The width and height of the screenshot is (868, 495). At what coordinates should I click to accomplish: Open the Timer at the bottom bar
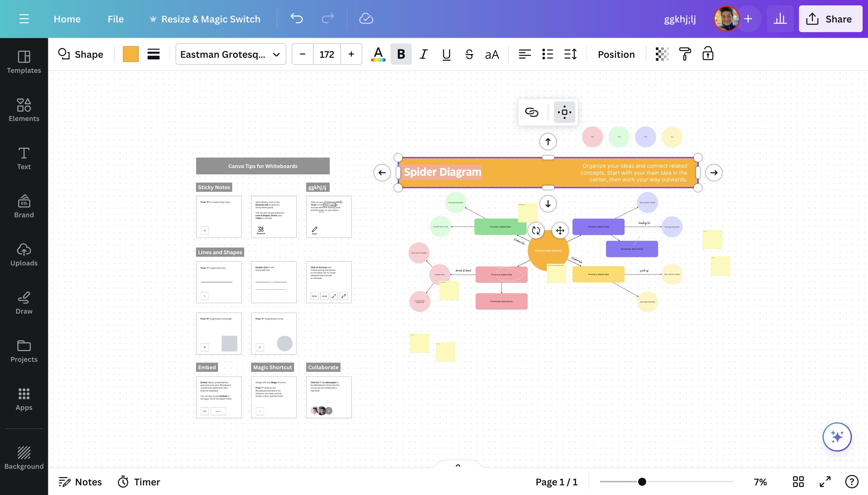click(138, 482)
